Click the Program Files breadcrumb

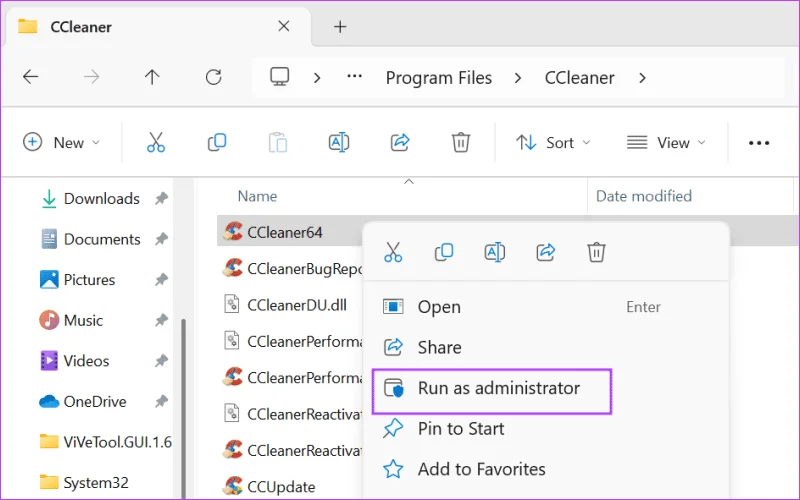coord(438,78)
